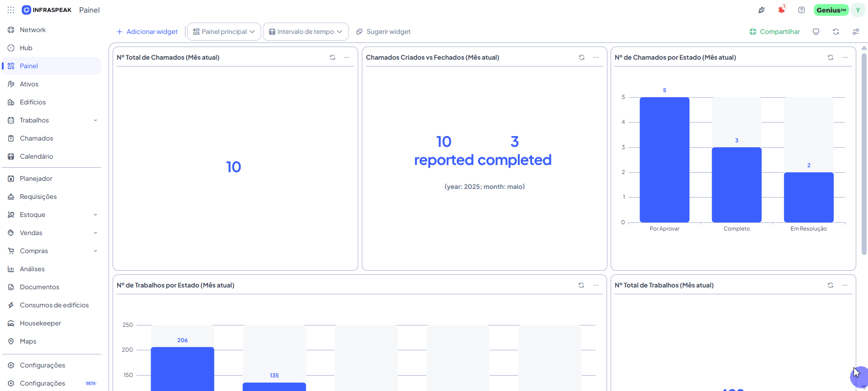The height and width of the screenshot is (391, 868).
Task: Open the apps grid launcher icon
Action: (11, 10)
